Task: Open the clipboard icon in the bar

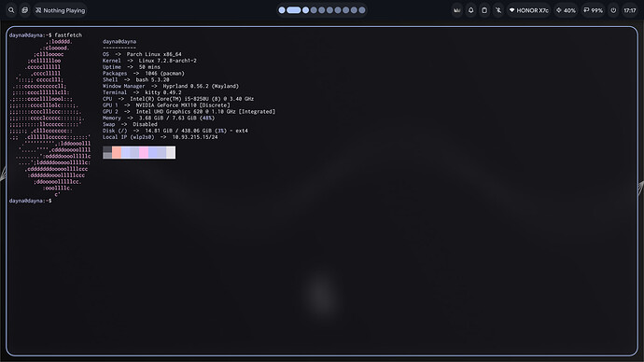Action: click(x=484, y=10)
